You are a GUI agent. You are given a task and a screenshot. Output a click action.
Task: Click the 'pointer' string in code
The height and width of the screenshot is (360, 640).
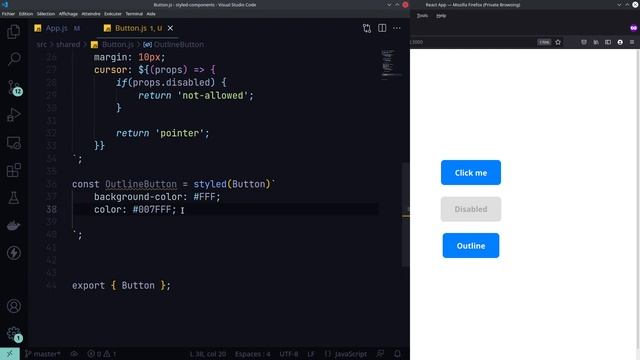(179, 133)
